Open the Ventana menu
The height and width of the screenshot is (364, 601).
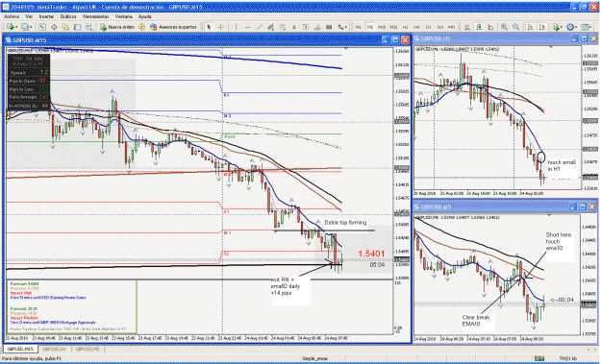tap(124, 17)
